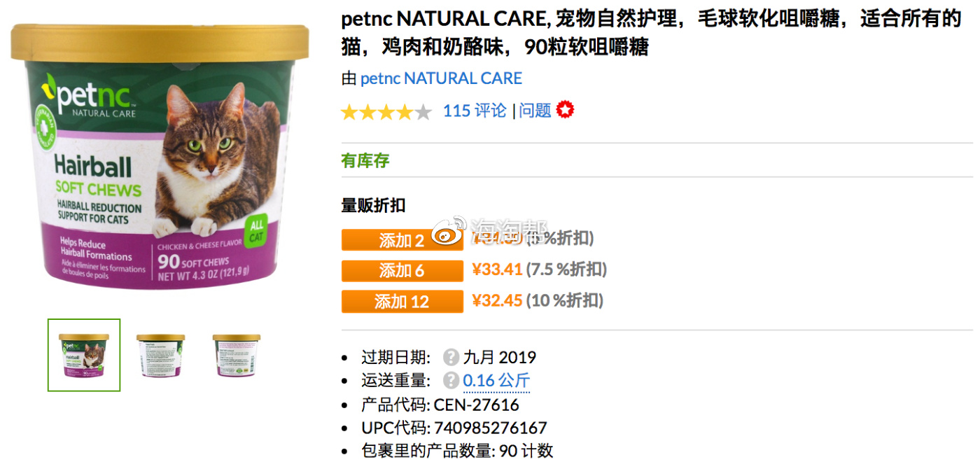Viewport: 980px width, 462px height.
Task: Open the petnc NATURAL CARE brand link
Action: (x=441, y=78)
